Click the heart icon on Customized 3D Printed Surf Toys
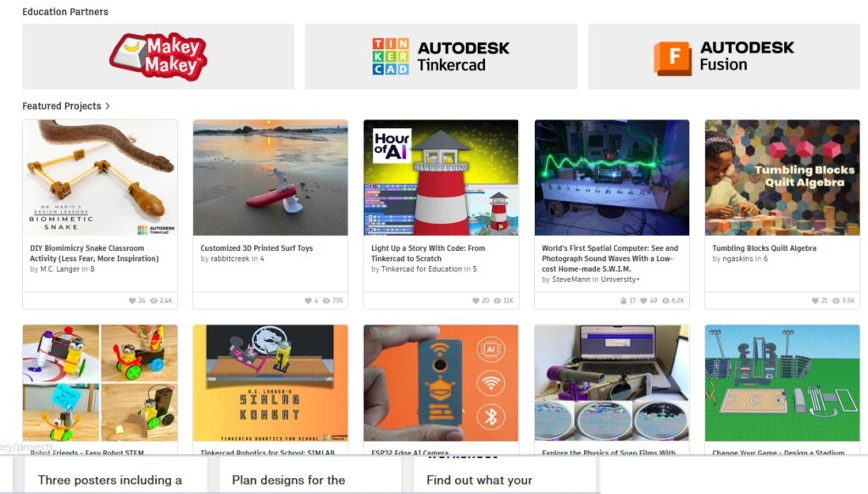The height and width of the screenshot is (494, 868). [x=308, y=301]
